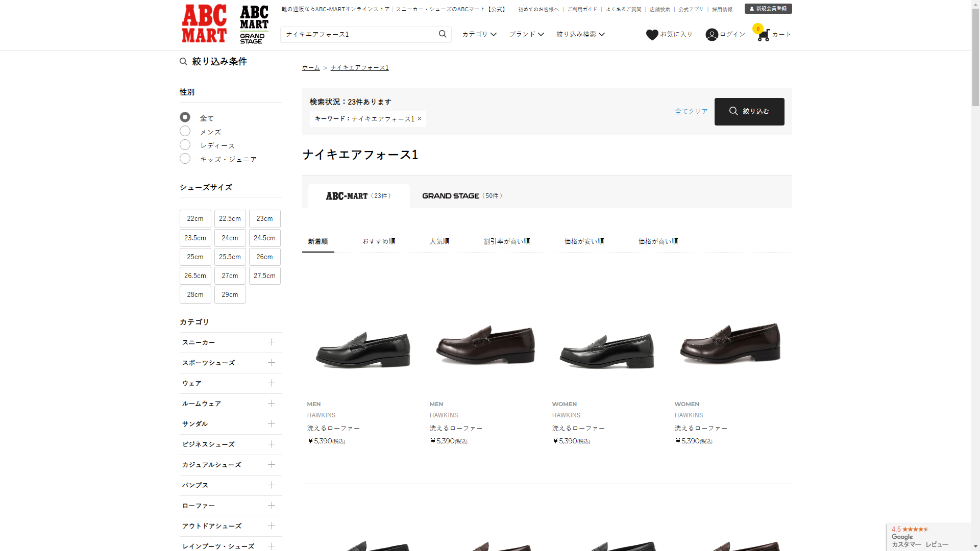Open the カテゴリ dropdown menu
This screenshot has width=980, height=551.
(479, 34)
